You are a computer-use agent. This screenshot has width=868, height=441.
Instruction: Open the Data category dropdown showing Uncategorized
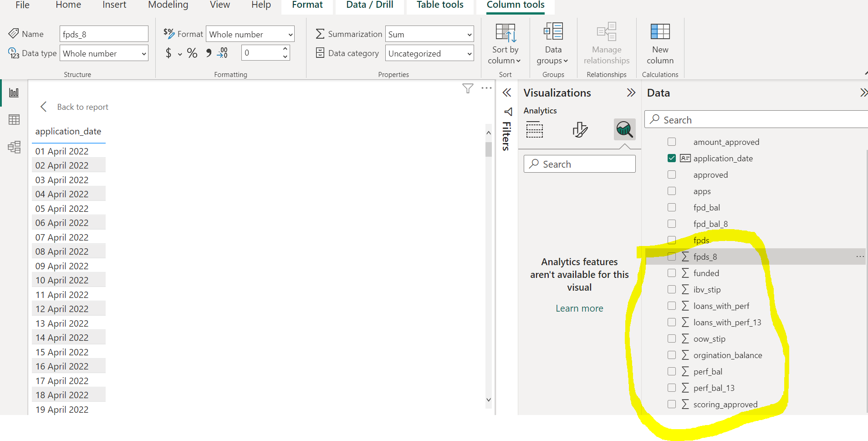429,53
